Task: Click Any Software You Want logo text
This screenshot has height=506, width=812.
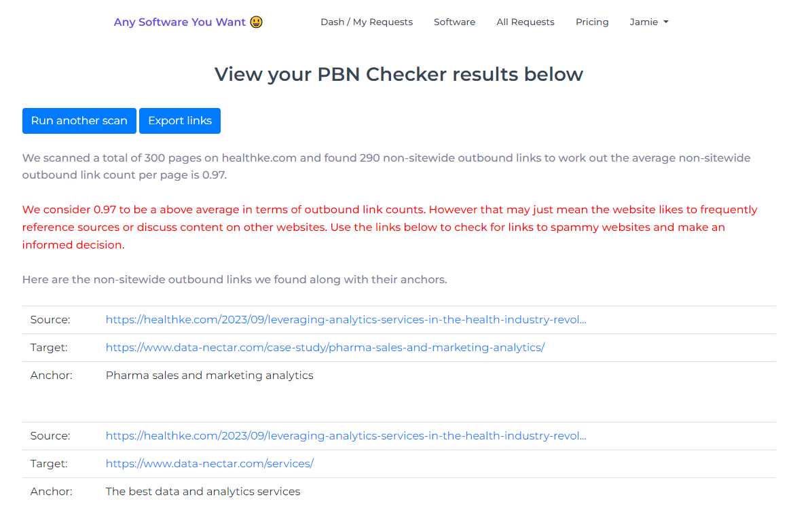Action: click(179, 22)
